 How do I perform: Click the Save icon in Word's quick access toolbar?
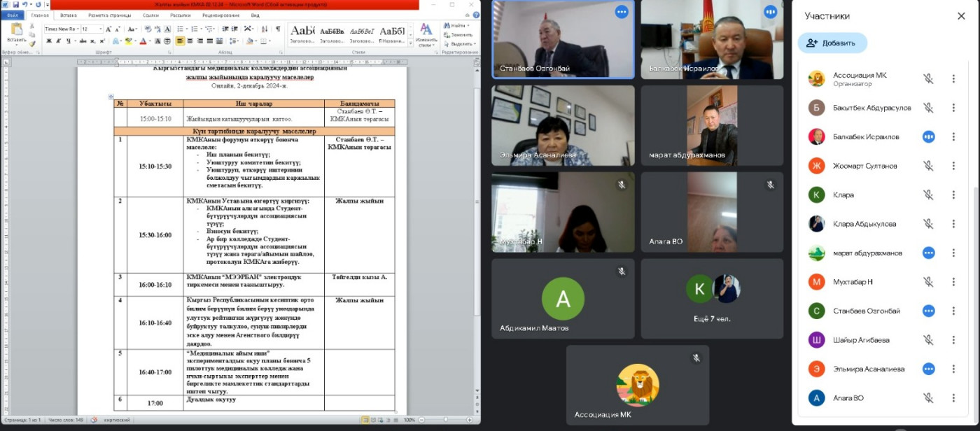[x=15, y=4]
